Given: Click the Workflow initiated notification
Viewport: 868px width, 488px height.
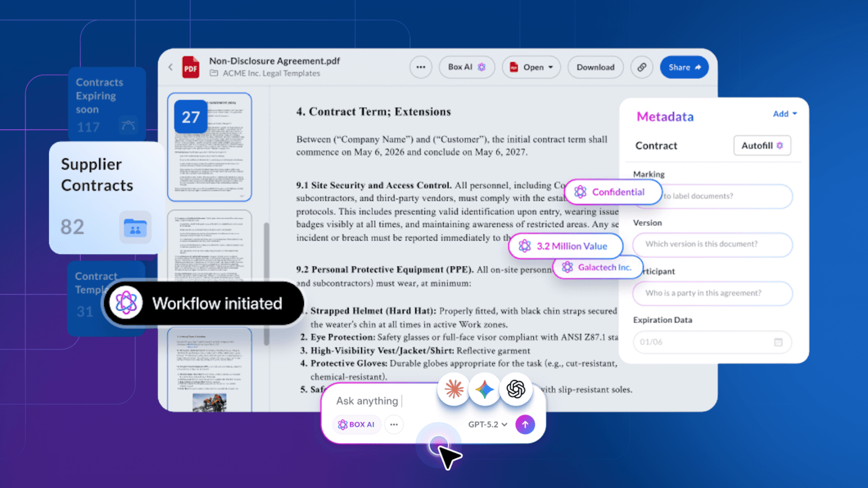Looking at the screenshot, I should (203, 303).
